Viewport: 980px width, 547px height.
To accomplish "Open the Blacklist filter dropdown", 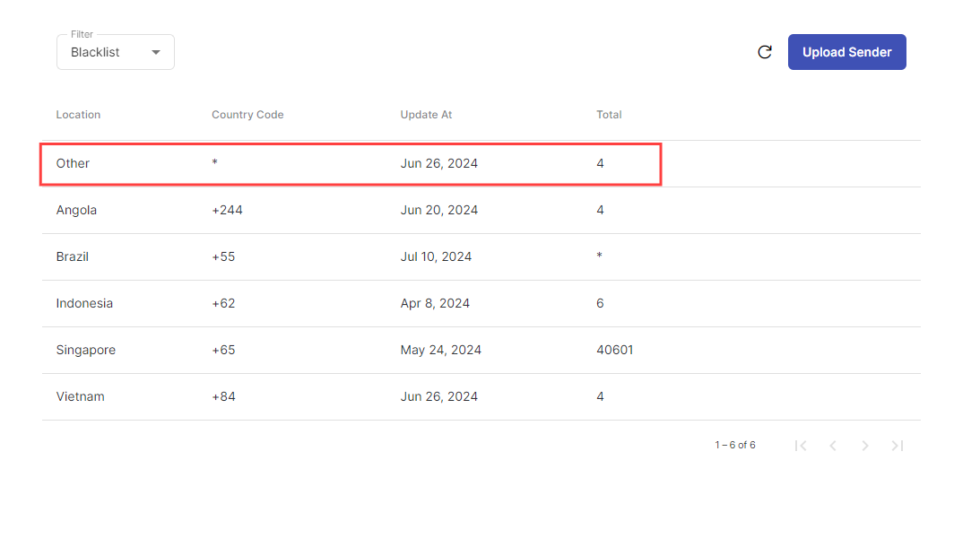I will pos(115,52).
